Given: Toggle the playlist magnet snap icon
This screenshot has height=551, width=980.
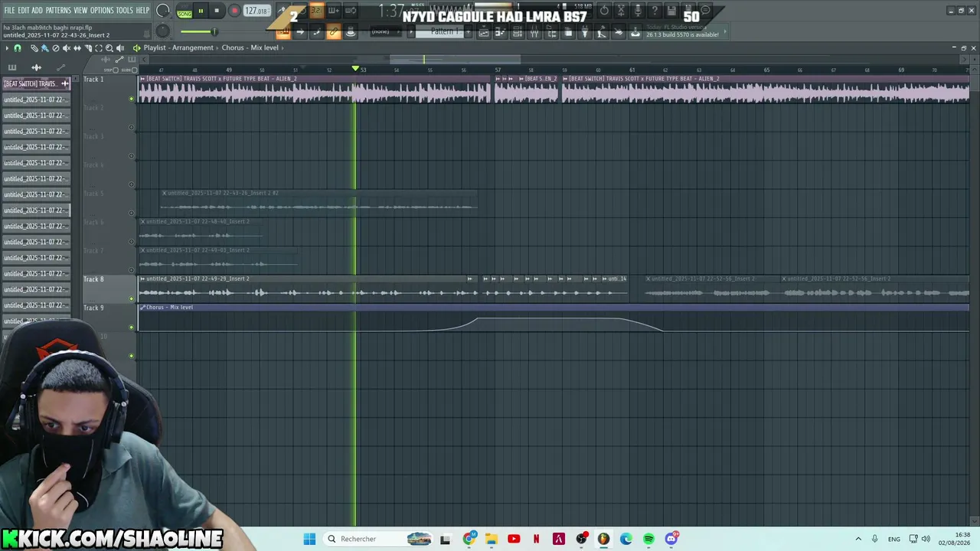Looking at the screenshot, I should coord(18,48).
